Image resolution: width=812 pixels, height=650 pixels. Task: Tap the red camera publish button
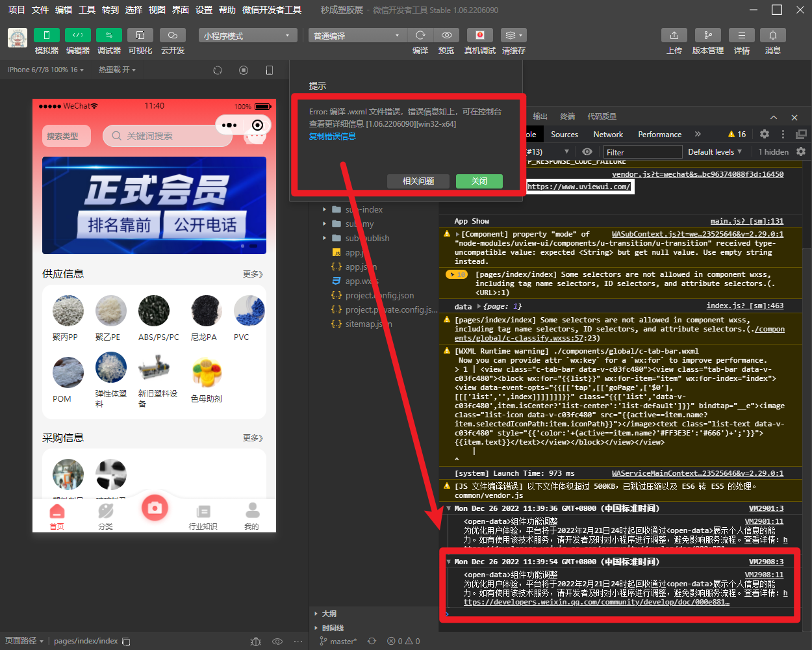coord(155,508)
